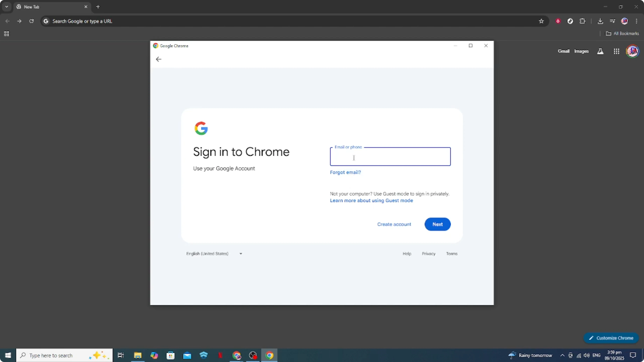This screenshot has height=362, width=644.
Task: Click the Google account avatar on the page
Action: pyautogui.click(x=632, y=51)
